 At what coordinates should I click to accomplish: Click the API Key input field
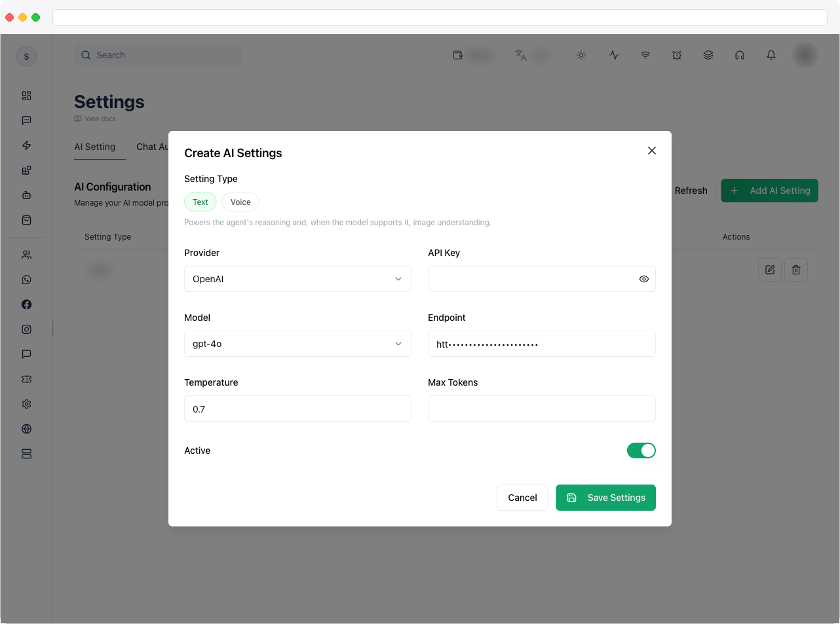coord(542,279)
